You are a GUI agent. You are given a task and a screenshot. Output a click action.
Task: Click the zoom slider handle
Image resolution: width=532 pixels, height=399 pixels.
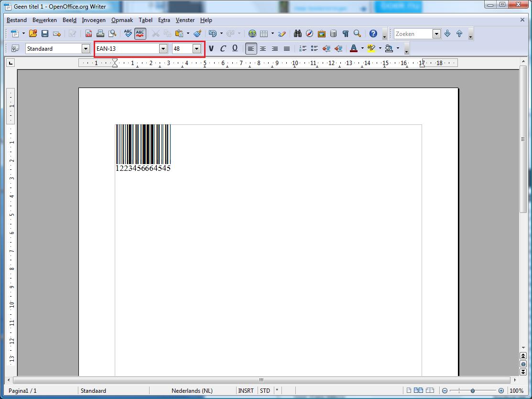(473, 390)
